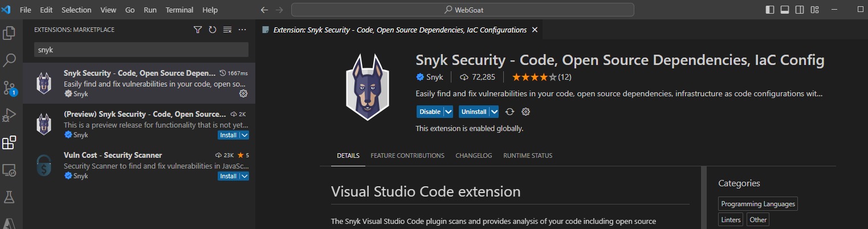Open the Search view in activity bar
Image resolution: width=868 pixels, height=229 pixels.
tap(9, 60)
